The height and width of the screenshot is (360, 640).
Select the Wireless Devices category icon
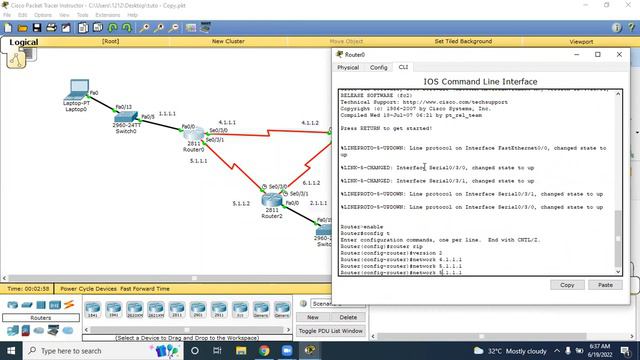(55, 305)
